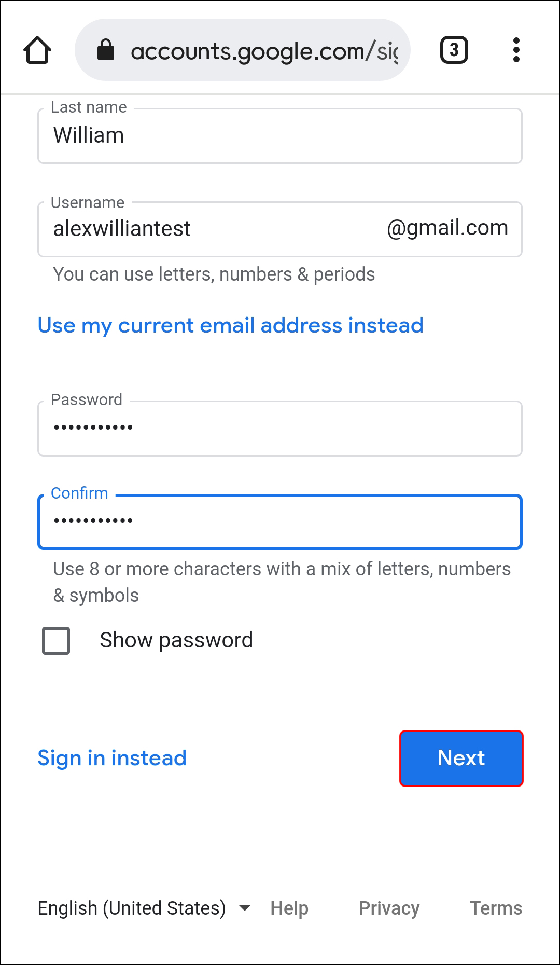Open the English (United States) language dropdown
Viewport: 560px width, 965px height.
(132, 908)
